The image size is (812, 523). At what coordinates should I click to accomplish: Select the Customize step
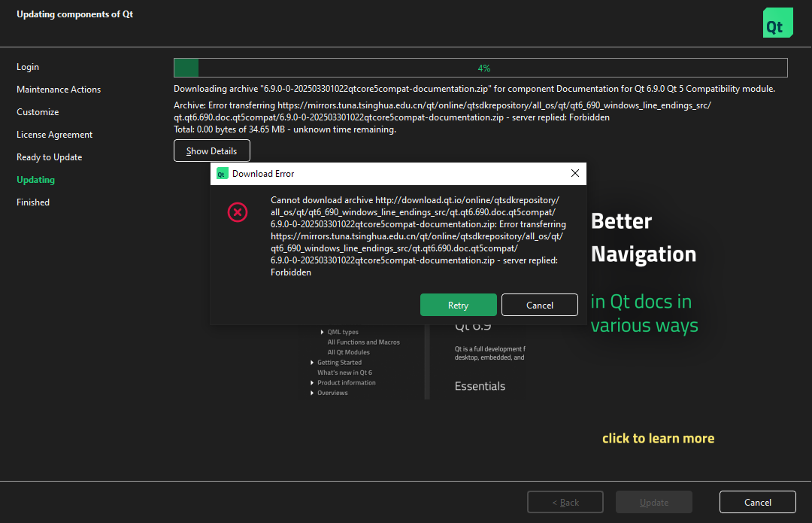coord(38,112)
